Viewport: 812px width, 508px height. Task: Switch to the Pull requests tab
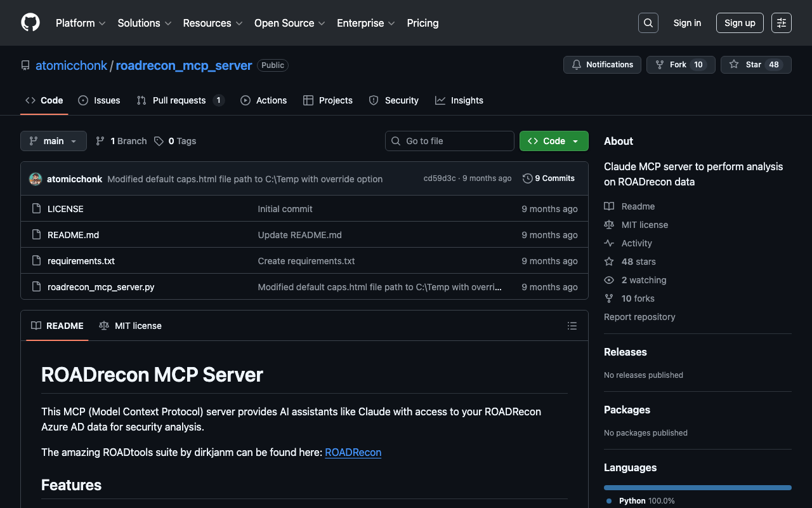tap(180, 100)
